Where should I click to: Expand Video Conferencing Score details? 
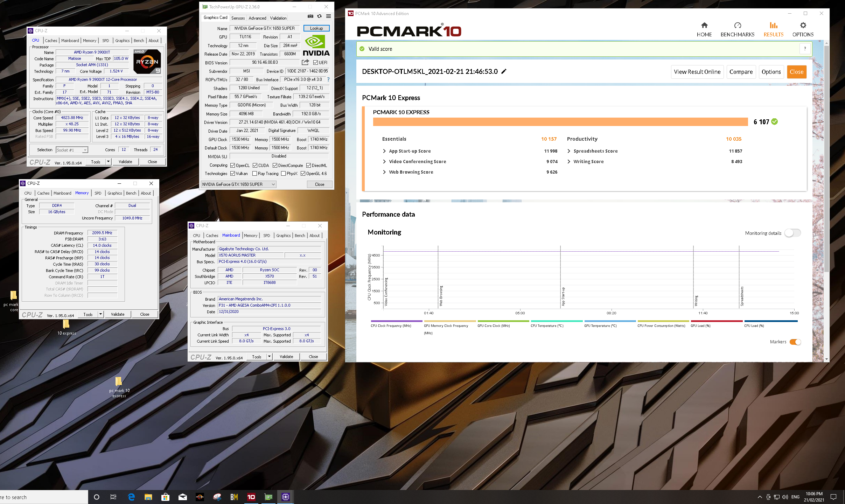tap(384, 161)
